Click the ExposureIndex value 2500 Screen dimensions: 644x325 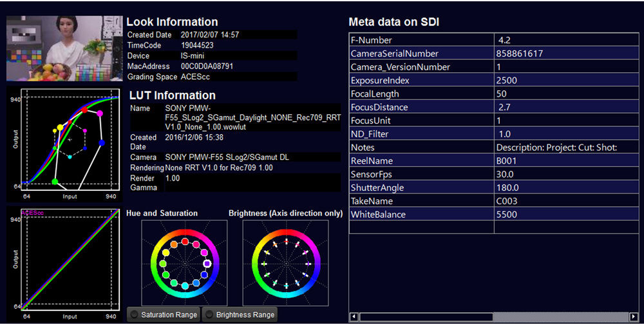click(x=506, y=80)
